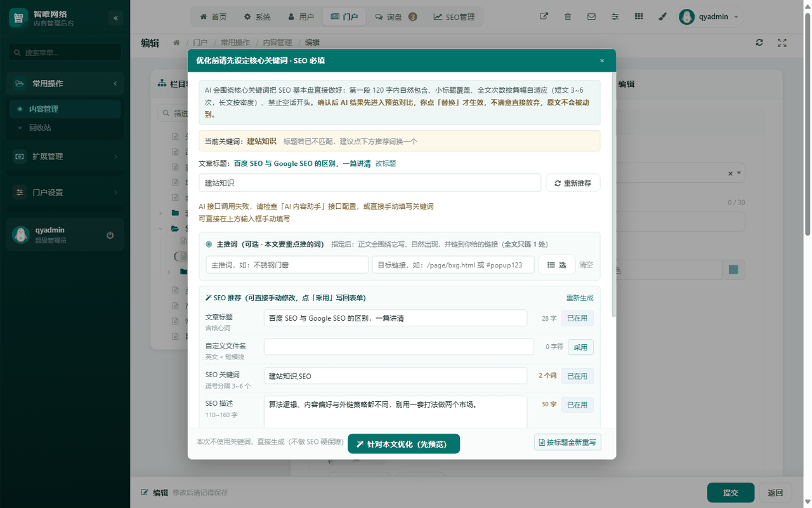Toggle fullscreen with the expand icon
The width and height of the screenshot is (812, 508).
point(782,43)
